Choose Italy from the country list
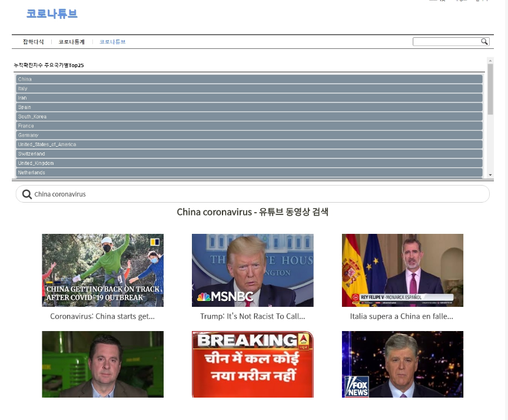 click(x=249, y=88)
